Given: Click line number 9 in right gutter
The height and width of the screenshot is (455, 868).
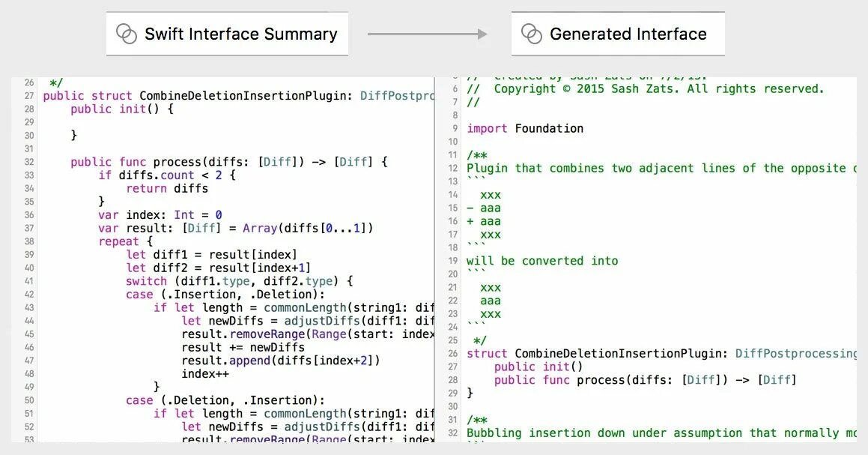Looking at the screenshot, I should (x=455, y=129).
